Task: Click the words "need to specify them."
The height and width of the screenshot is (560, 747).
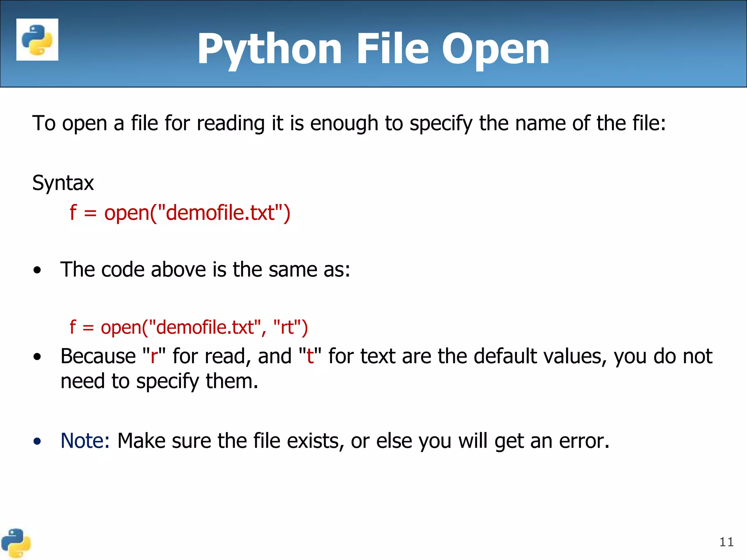Action: 159,381
